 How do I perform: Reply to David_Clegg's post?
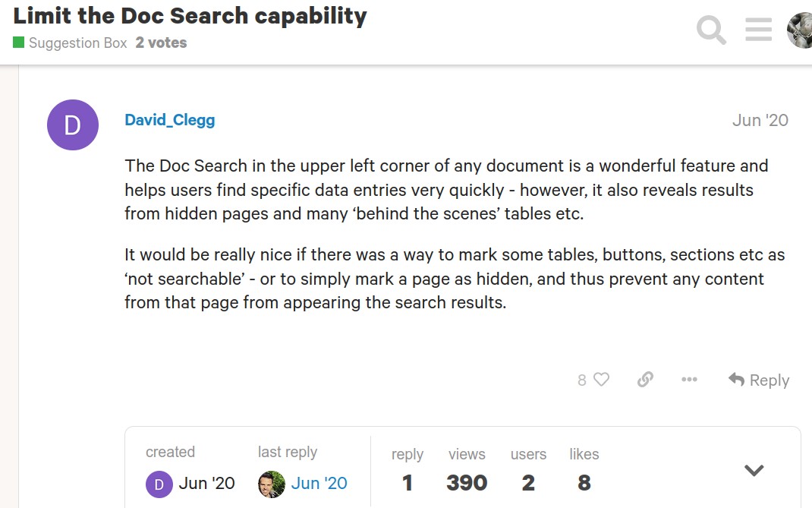[759, 380]
